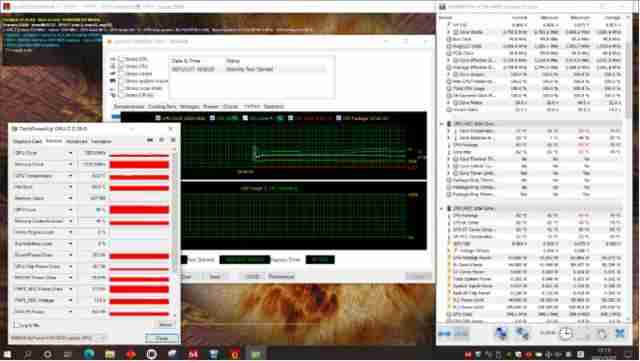Enable Stress CPU in AIDA64
640x361 pixels.
(x=121, y=59)
